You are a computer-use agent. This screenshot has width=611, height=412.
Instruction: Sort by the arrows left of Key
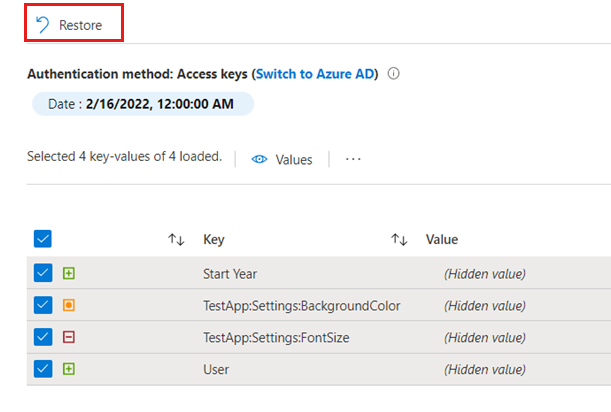point(177,240)
